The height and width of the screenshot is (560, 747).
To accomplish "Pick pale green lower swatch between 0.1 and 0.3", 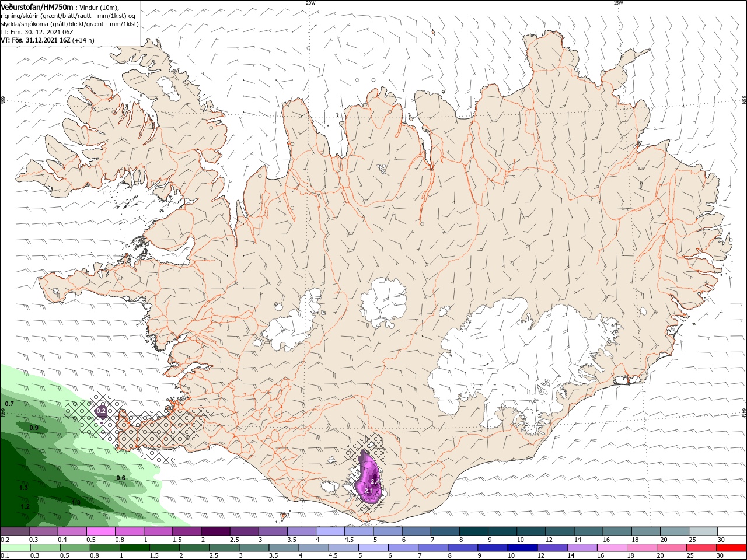I will point(15,548).
